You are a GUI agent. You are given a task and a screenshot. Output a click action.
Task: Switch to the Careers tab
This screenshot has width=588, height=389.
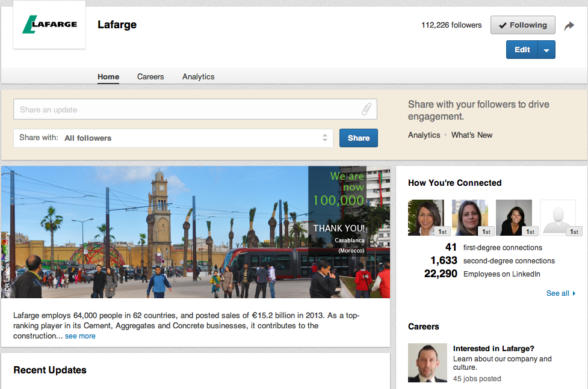pos(150,76)
